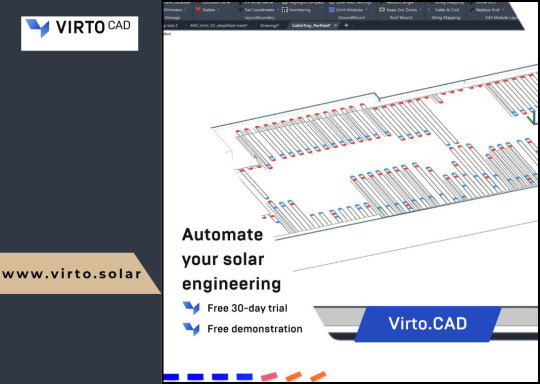Add a new drawing tab with plus
Screen dimensions: 540x384
(346, 25)
